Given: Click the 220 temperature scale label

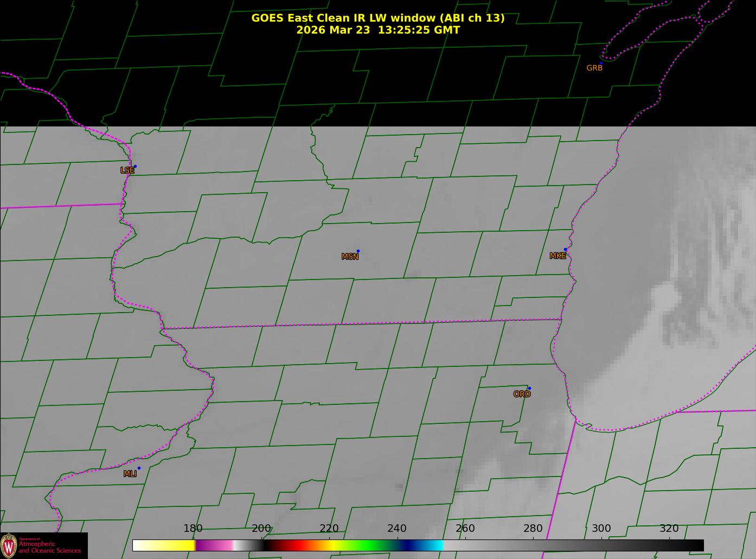Looking at the screenshot, I should (329, 529).
